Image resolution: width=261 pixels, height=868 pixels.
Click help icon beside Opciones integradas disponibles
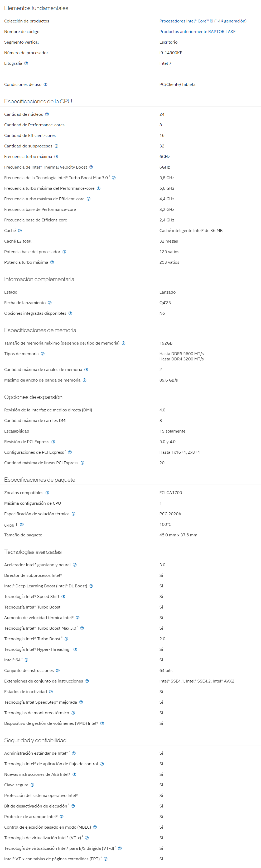(x=70, y=313)
